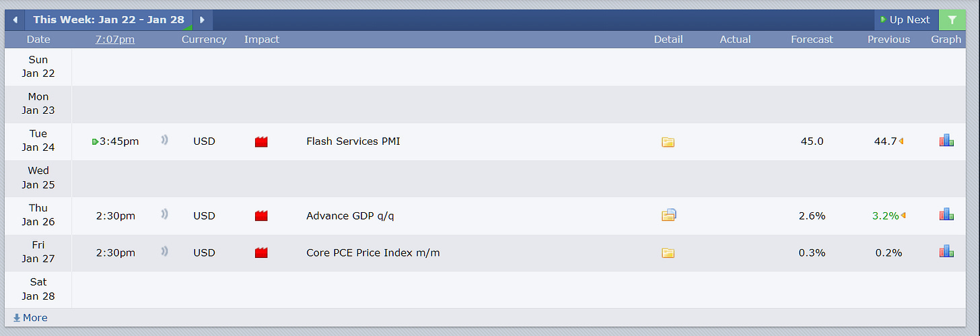The height and width of the screenshot is (336, 980).
Task: Select Flash Services PMI event
Action: point(353,141)
